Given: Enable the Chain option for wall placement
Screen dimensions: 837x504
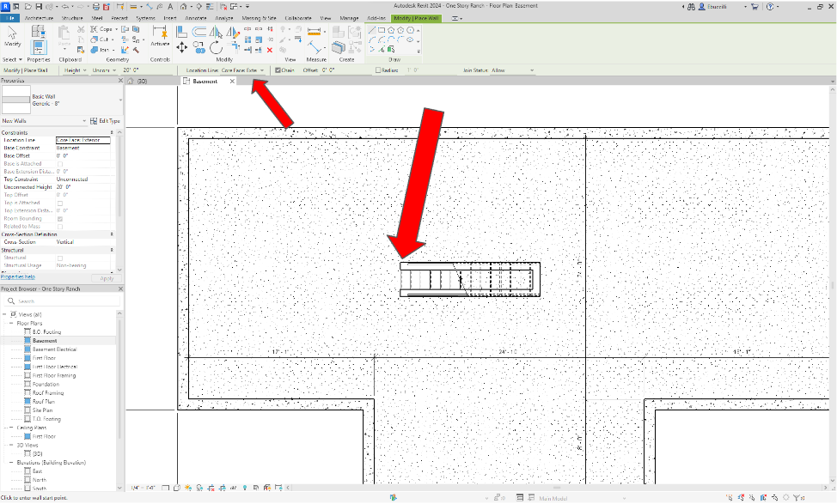Looking at the screenshot, I should pyautogui.click(x=278, y=70).
